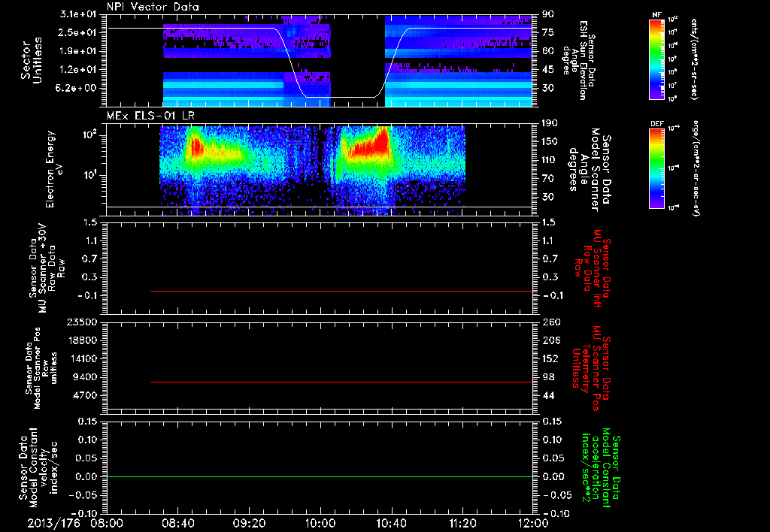Viewport: 770px width, 532px height.
Task: Click the "ergs/(cm**2-sr-sec-eV)" units label
Action: click(x=696, y=168)
